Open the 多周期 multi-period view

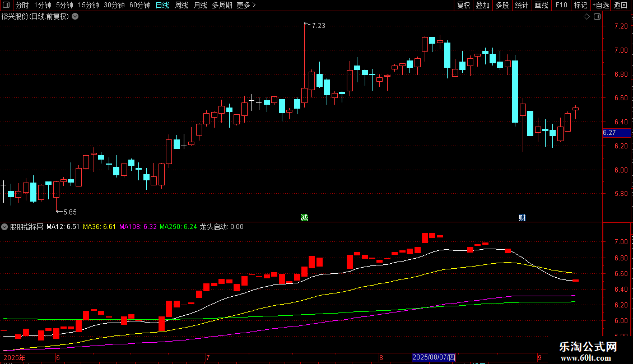coord(222,5)
